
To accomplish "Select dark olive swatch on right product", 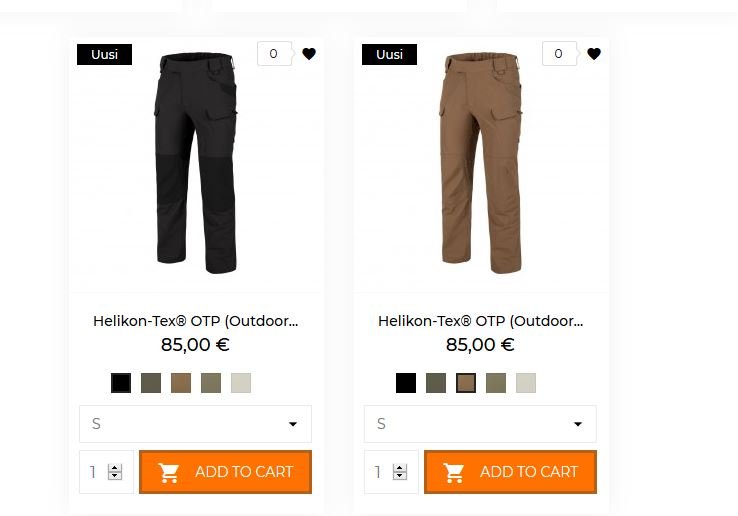I will (x=436, y=383).
